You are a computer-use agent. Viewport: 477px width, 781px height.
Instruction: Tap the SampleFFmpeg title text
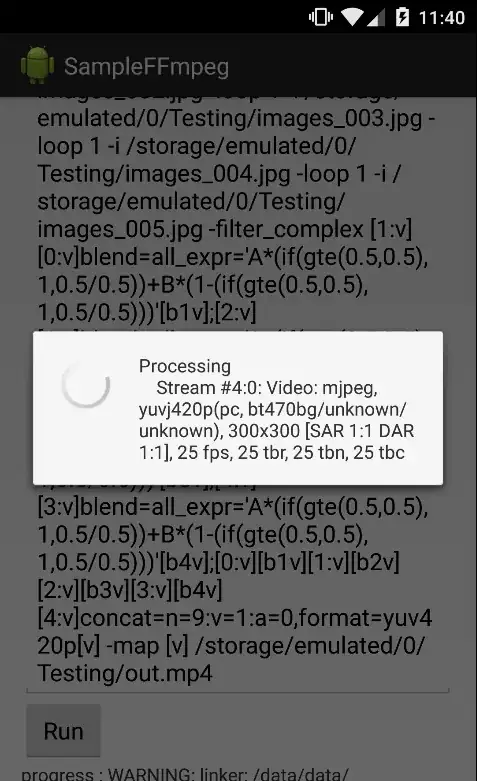(146, 67)
